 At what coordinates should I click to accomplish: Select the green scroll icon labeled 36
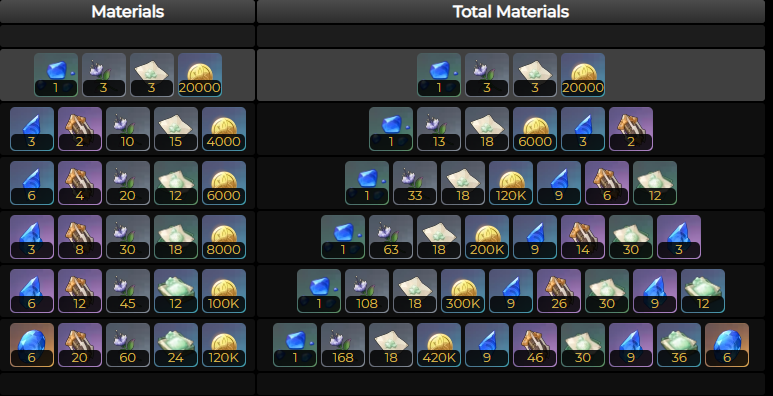679,345
